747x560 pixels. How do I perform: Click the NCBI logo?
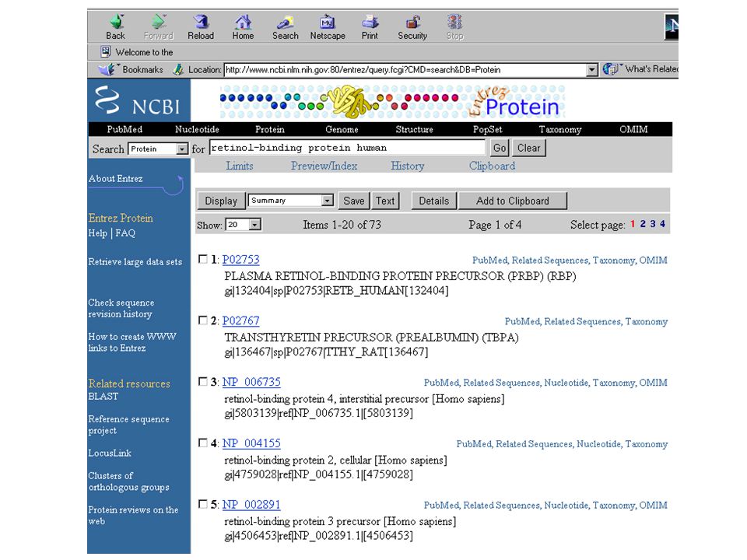[139, 100]
